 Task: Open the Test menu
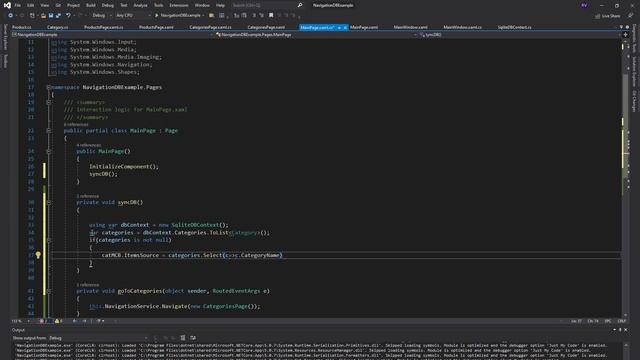[x=124, y=5]
